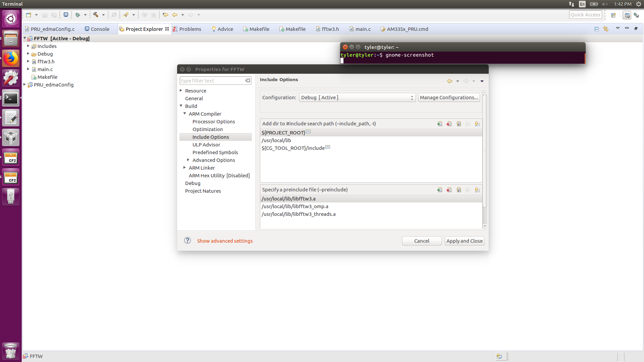Screen dimensions: 644x362
Task: Expand the Includes node in Project Explorer
Action: point(28,46)
